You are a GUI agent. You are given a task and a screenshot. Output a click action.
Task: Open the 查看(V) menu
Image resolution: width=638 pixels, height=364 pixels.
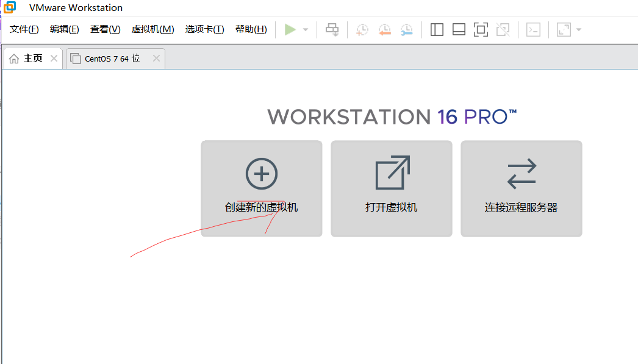click(105, 29)
